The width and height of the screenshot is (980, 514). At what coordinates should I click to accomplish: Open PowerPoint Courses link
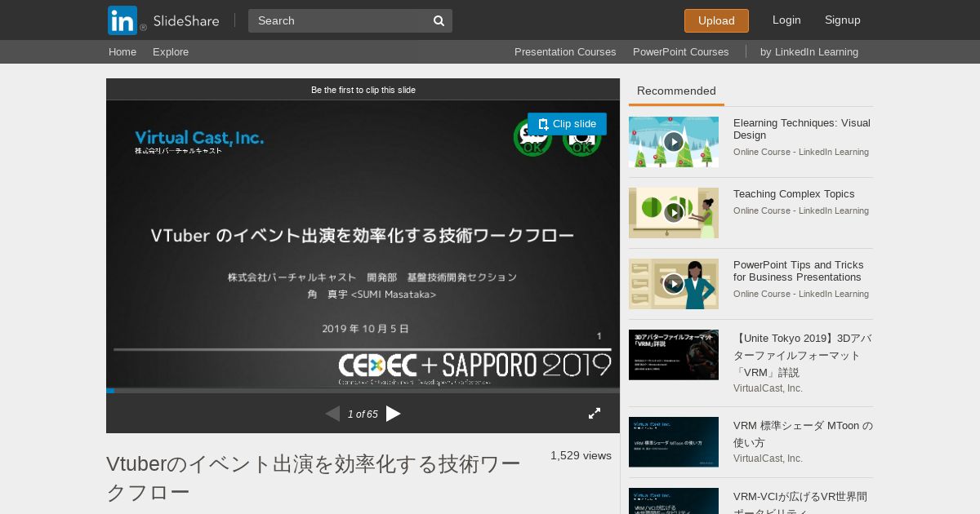pos(681,51)
